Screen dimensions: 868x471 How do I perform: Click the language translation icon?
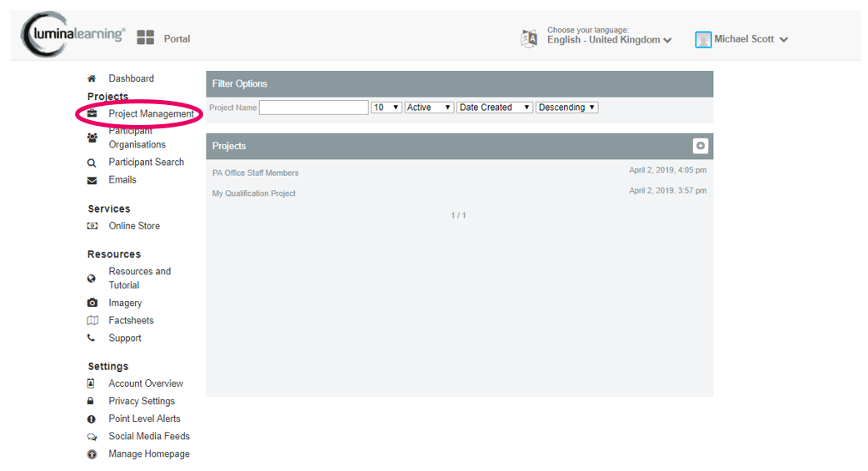pyautogui.click(x=529, y=39)
